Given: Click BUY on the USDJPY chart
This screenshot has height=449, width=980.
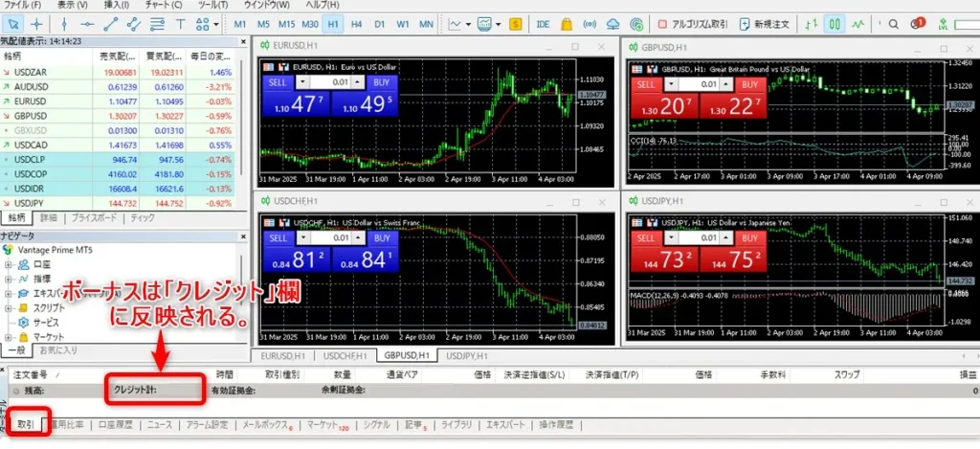Looking at the screenshot, I should click(750, 238).
